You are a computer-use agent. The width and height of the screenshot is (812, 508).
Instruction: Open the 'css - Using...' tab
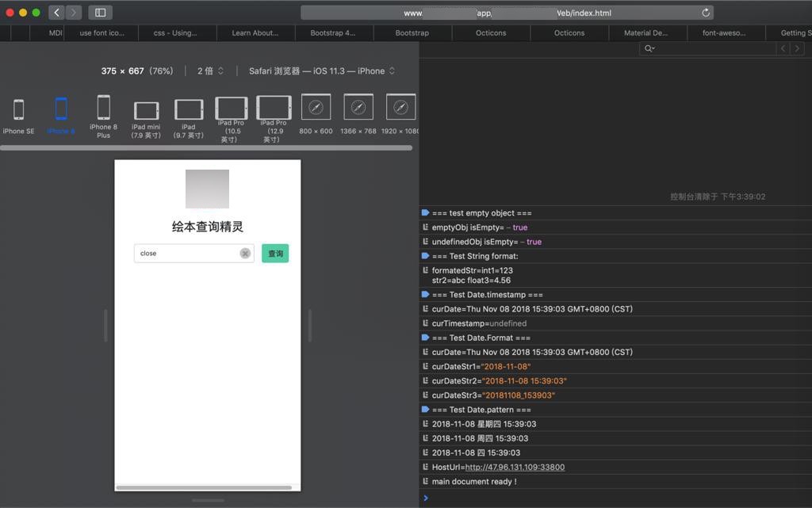click(x=175, y=32)
